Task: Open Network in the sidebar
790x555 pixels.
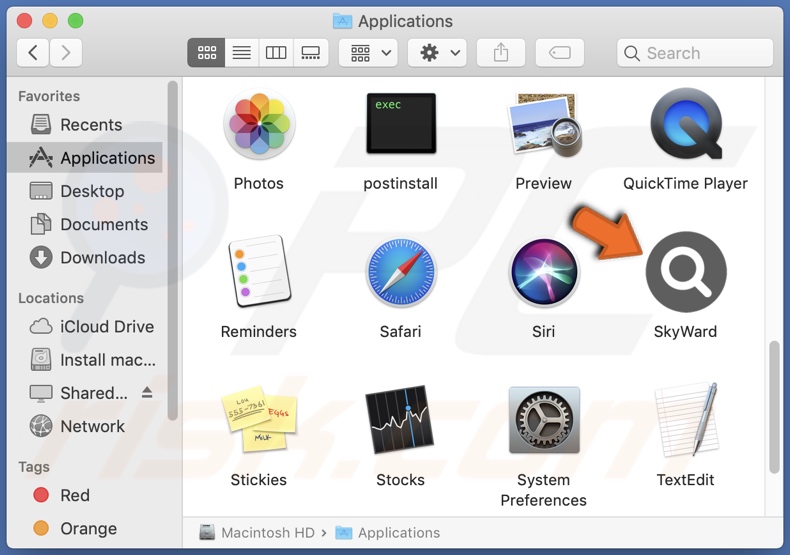Action: point(85,426)
